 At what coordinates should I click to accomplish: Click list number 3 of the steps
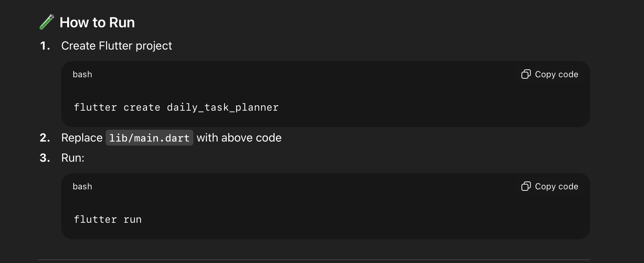pyautogui.click(x=45, y=158)
